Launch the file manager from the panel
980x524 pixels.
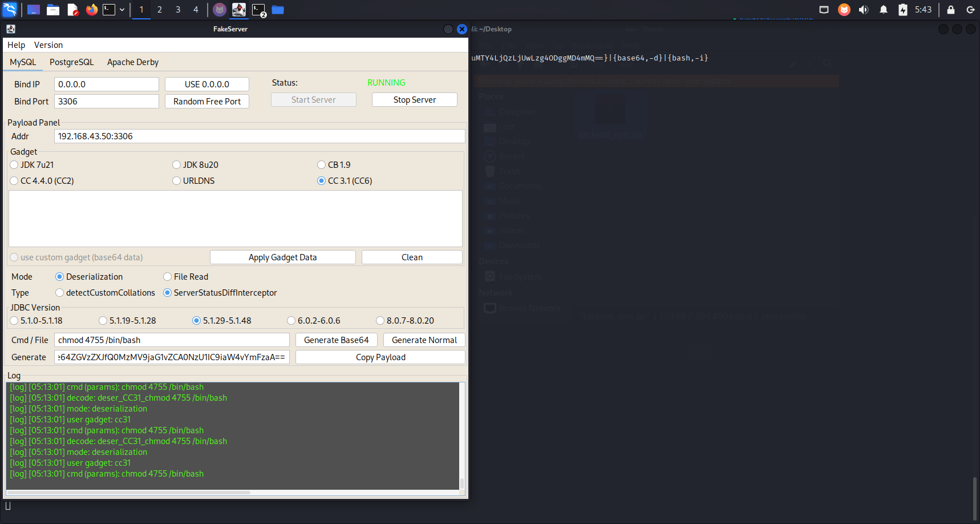click(x=53, y=10)
